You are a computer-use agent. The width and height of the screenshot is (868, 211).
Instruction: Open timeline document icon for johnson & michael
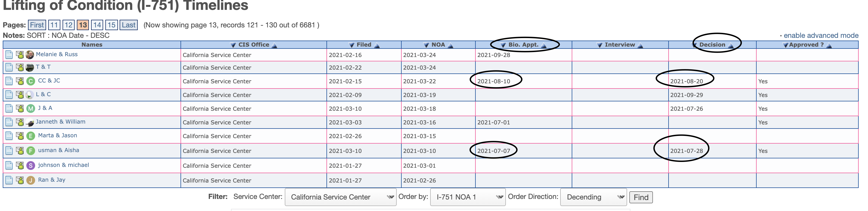9,165
